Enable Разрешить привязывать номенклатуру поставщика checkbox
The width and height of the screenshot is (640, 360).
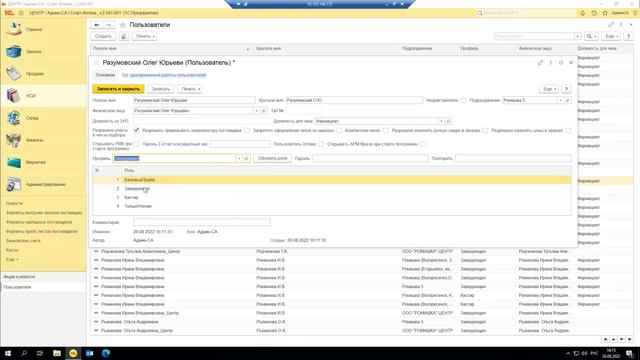[247, 131]
